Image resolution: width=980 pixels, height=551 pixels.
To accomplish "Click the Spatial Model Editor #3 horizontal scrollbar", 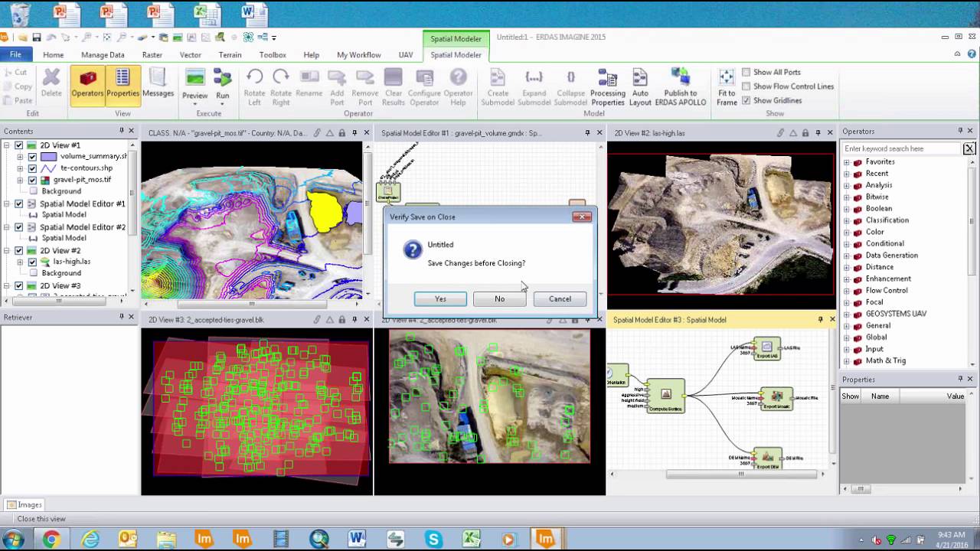I will [x=741, y=474].
